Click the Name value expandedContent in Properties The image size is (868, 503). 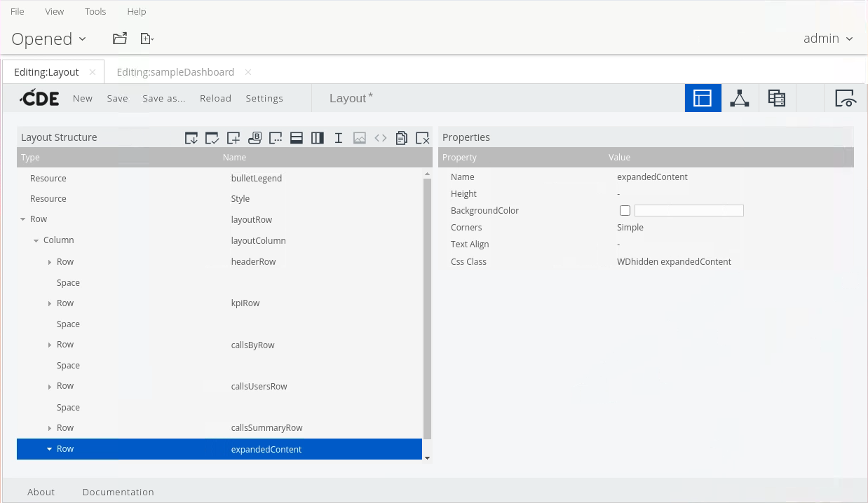(x=652, y=177)
